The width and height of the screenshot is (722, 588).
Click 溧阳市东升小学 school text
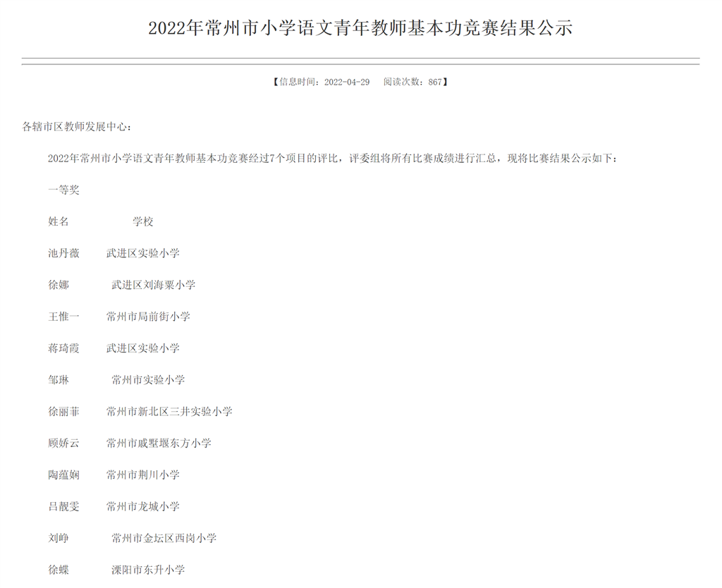(x=148, y=570)
